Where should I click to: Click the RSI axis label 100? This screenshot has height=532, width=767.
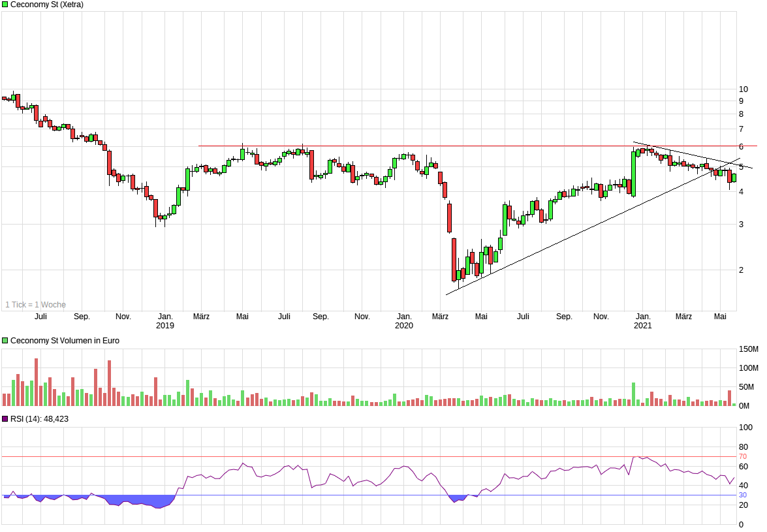745,428
